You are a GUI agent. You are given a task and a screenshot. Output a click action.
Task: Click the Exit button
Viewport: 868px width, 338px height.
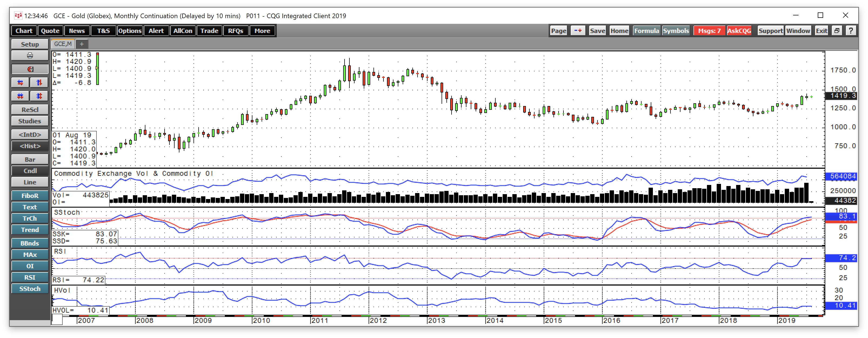tap(822, 31)
